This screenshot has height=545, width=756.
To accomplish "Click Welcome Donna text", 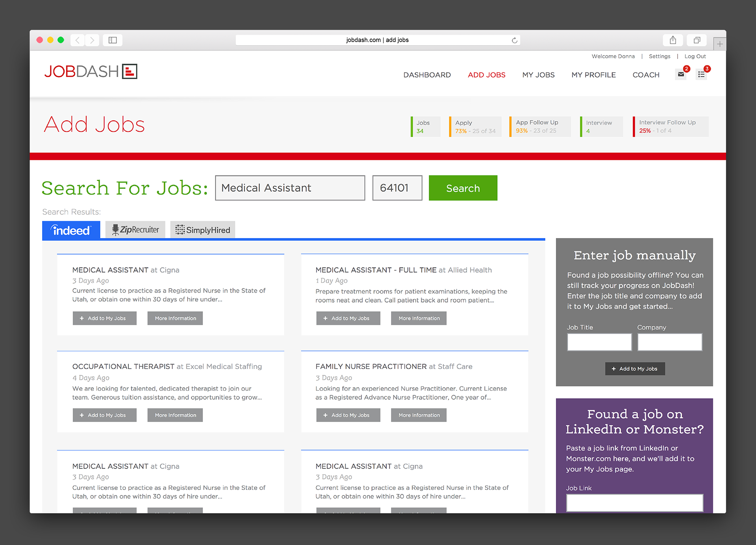I will (x=613, y=56).
